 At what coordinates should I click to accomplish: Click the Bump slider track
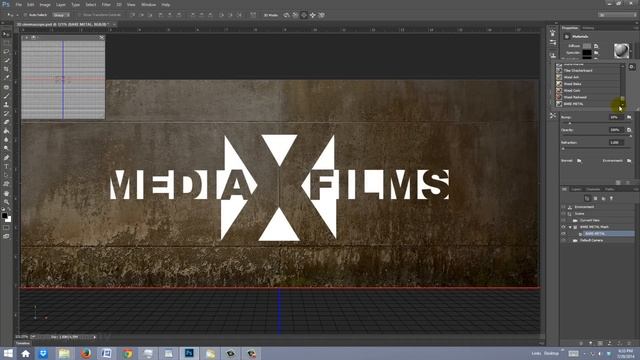click(596, 123)
